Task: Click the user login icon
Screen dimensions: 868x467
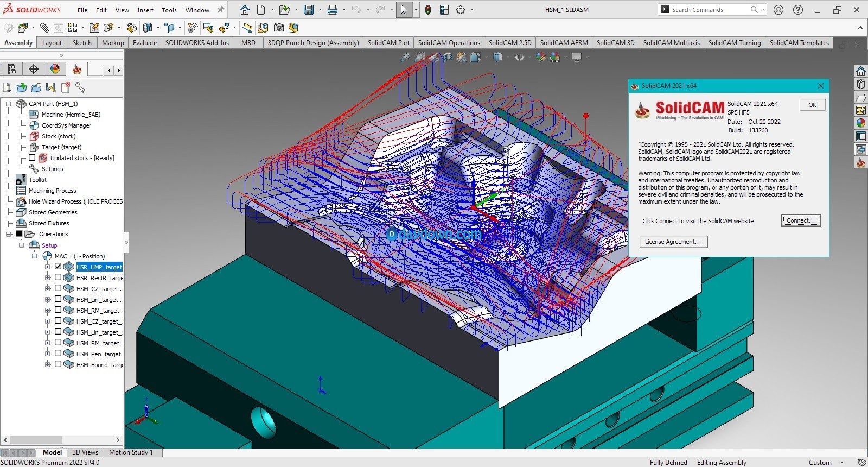Action: pos(778,10)
